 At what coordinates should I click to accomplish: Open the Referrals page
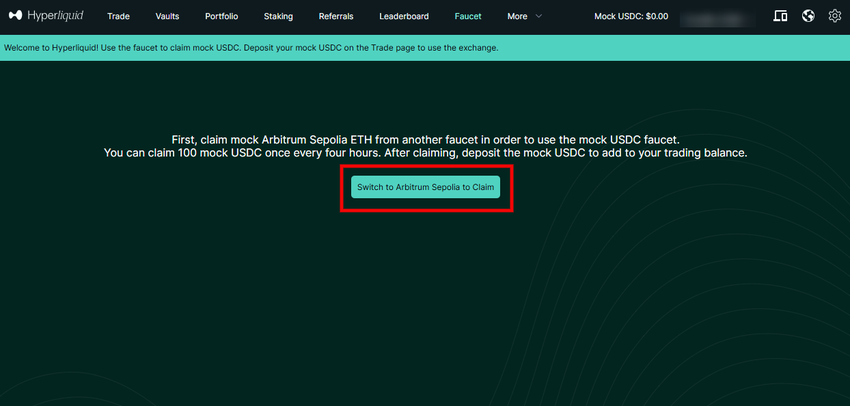(x=336, y=16)
